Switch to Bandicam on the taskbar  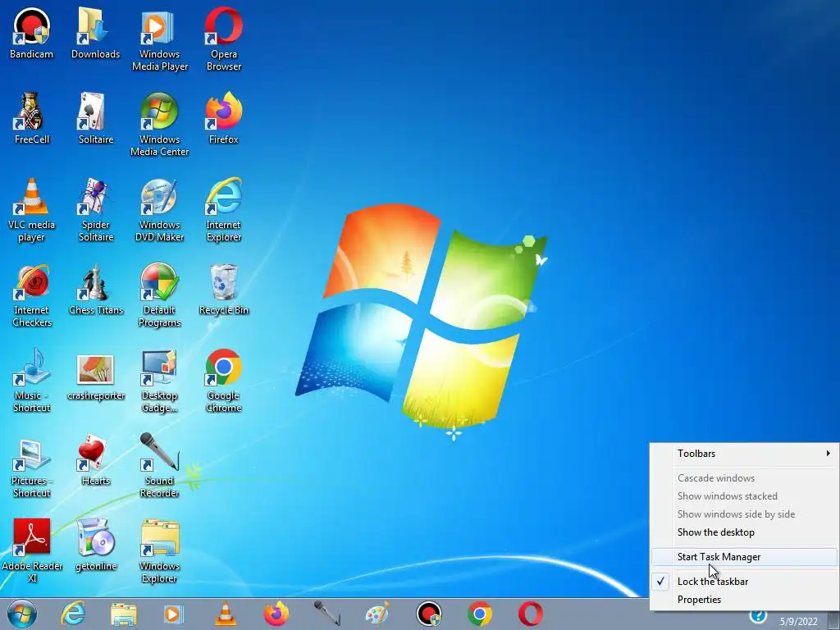coord(429,614)
